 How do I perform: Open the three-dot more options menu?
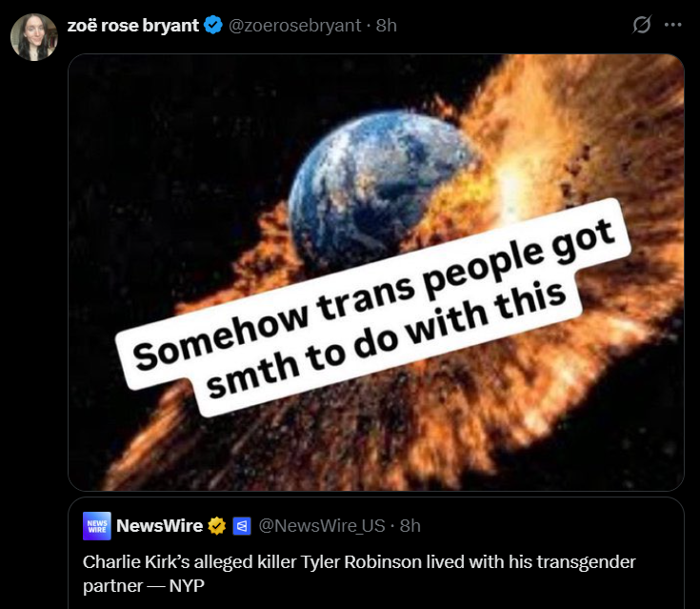tap(672, 25)
